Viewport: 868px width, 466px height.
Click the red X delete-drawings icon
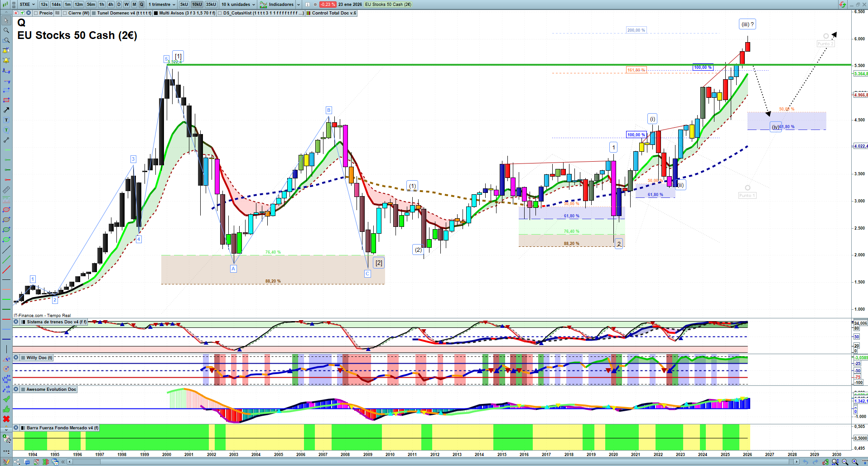pyautogui.click(x=6, y=419)
